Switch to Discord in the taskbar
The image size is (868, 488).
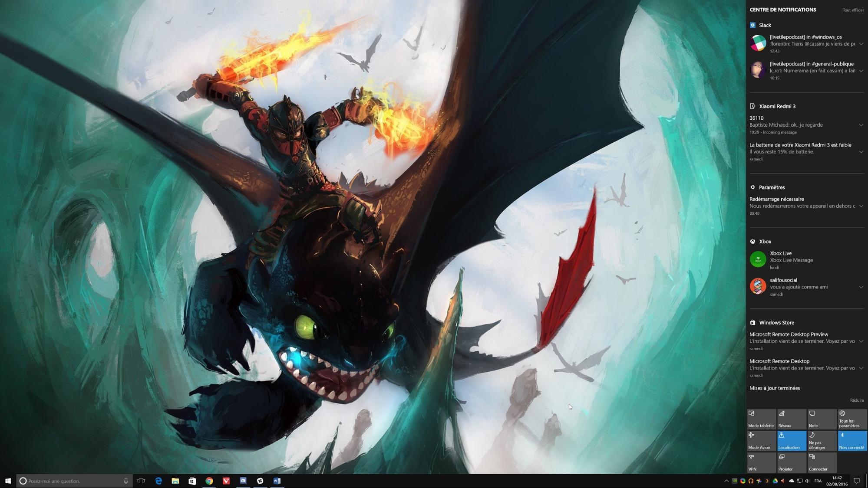point(243,481)
